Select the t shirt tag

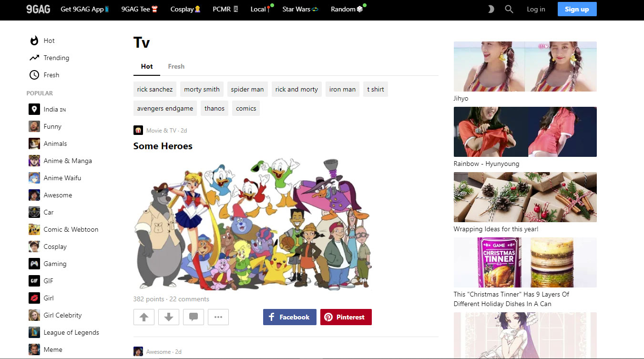(x=376, y=89)
